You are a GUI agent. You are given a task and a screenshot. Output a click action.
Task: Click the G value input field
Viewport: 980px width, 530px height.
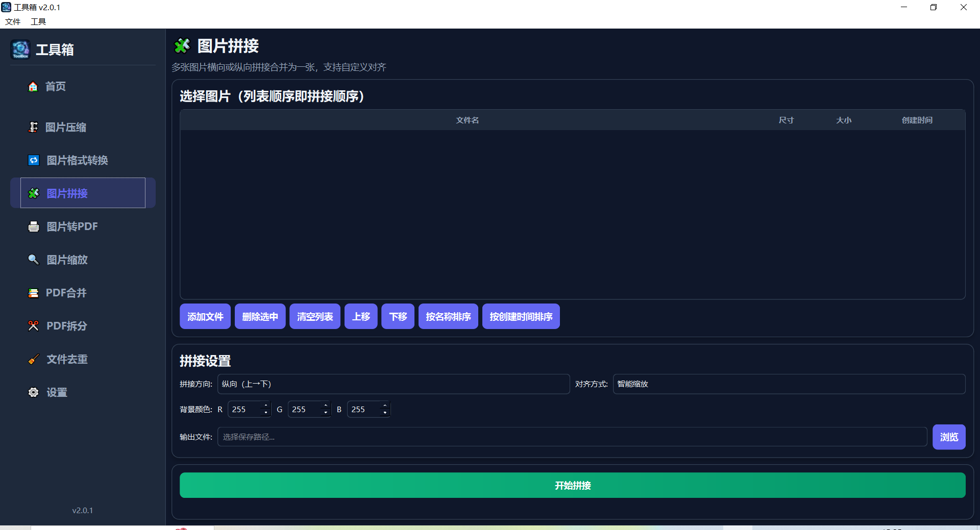tap(304, 410)
